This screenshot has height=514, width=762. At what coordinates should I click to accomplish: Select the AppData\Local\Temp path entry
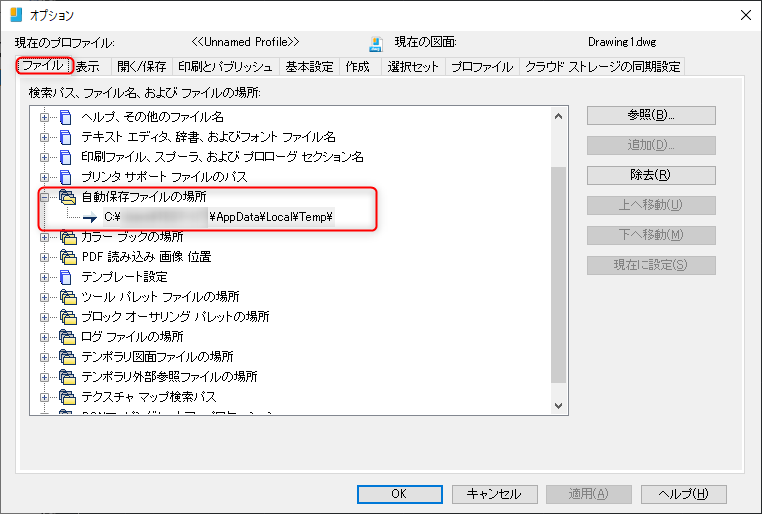pos(218,217)
